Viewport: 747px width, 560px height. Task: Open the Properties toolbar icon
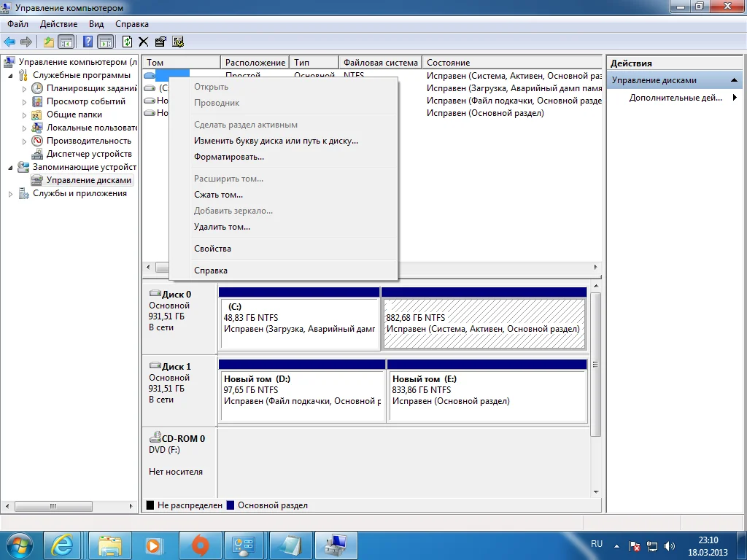tap(160, 42)
